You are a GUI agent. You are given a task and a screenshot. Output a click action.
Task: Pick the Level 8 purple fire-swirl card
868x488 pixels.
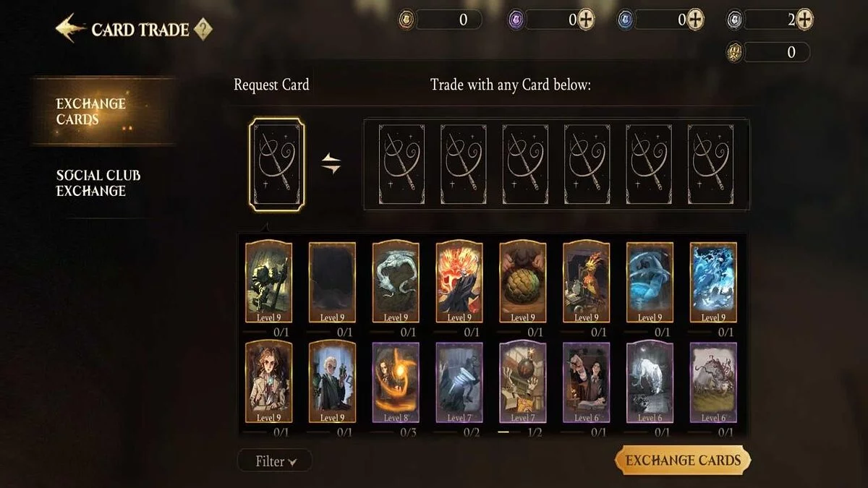click(396, 382)
